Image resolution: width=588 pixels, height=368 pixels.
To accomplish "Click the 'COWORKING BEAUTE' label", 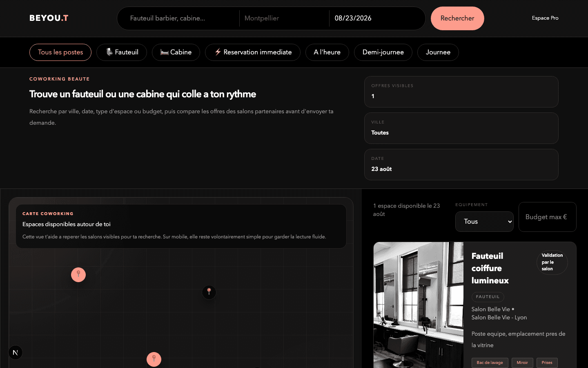I will (60, 79).
